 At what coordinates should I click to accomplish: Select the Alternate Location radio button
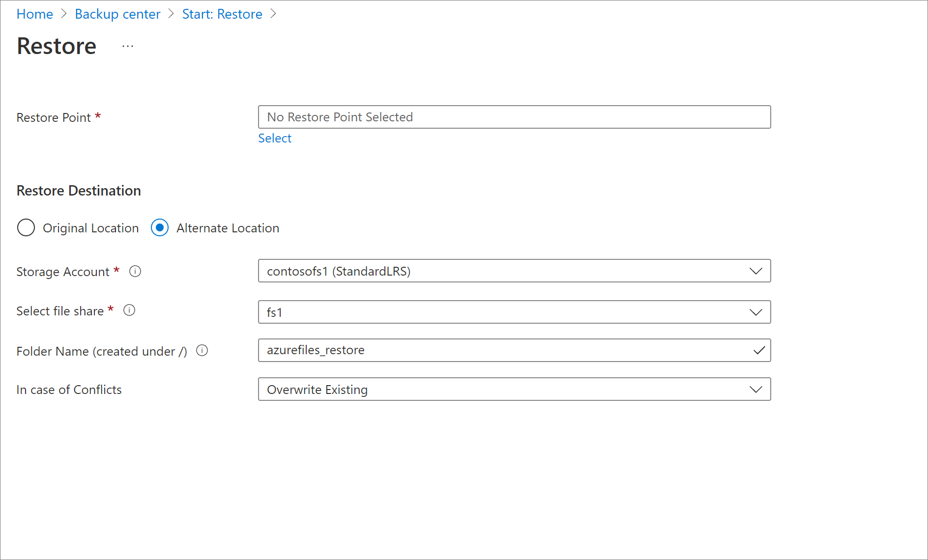coord(160,228)
